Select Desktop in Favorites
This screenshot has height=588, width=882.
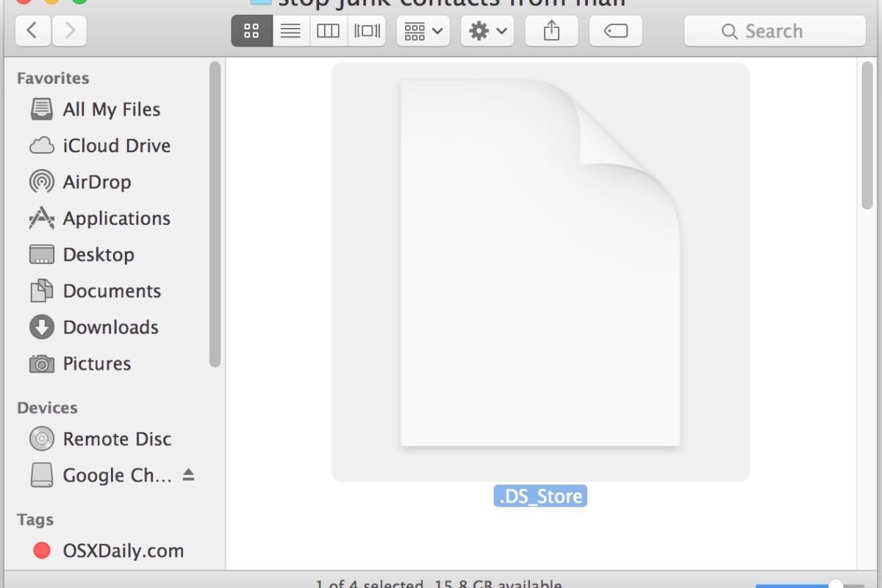[98, 255]
